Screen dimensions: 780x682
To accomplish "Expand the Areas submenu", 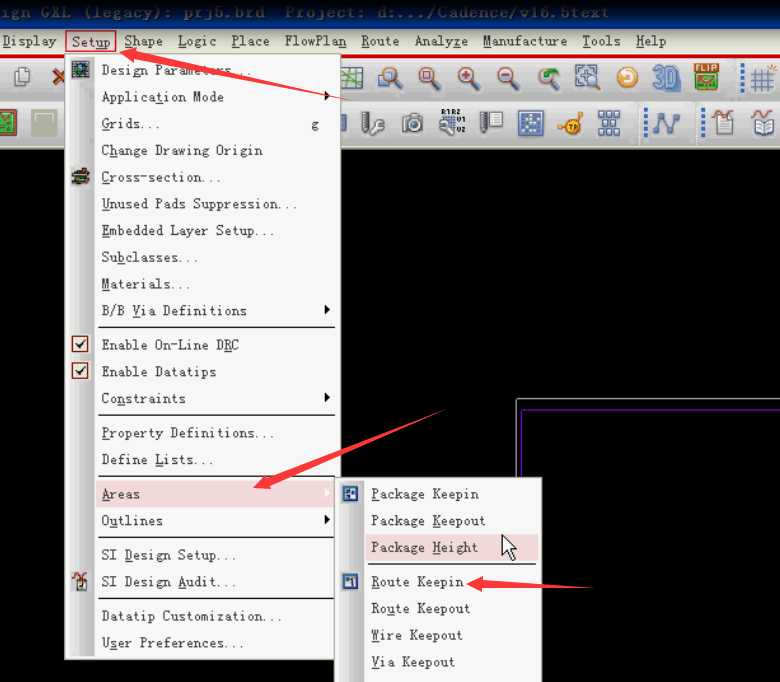I will pyautogui.click(x=215, y=494).
